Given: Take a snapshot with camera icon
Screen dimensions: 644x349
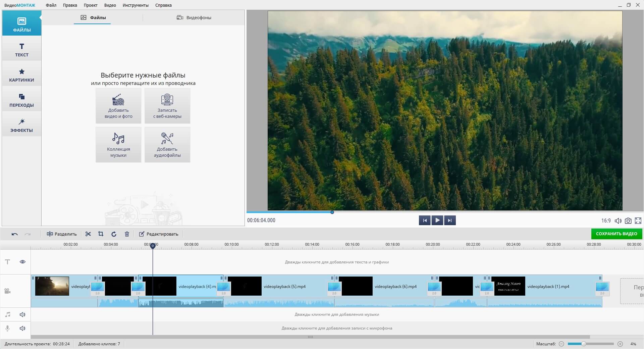Looking at the screenshot, I should (x=628, y=220).
